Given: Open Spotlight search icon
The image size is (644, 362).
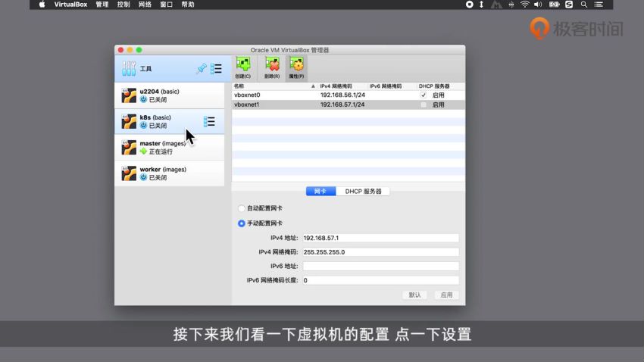Looking at the screenshot, I should [583, 5].
